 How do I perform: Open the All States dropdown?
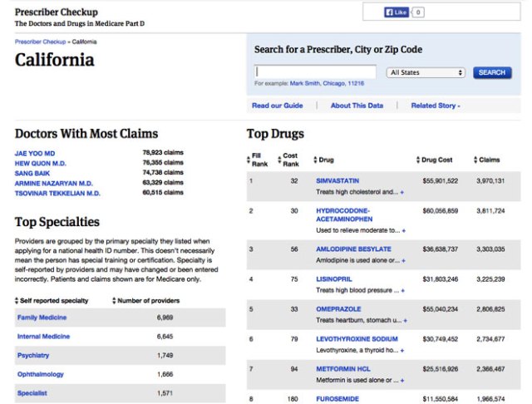[x=426, y=72]
